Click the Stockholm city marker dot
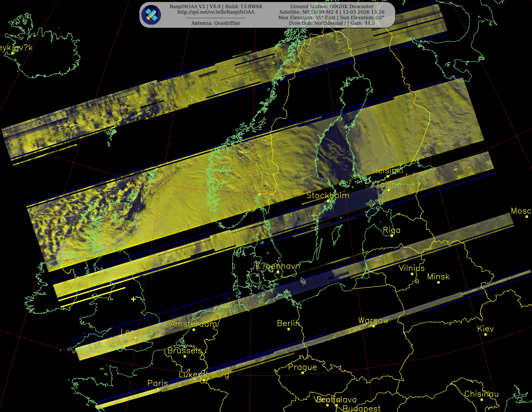The width and height of the screenshot is (532, 412). pyautogui.click(x=328, y=201)
